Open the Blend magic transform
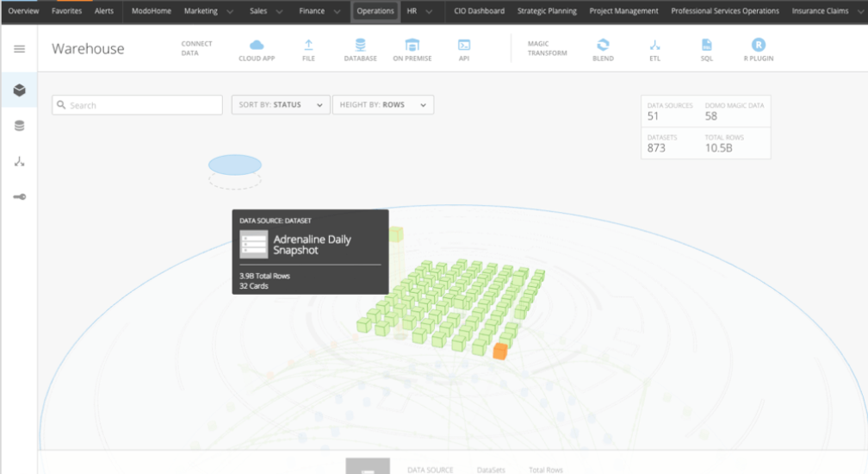 tap(603, 45)
